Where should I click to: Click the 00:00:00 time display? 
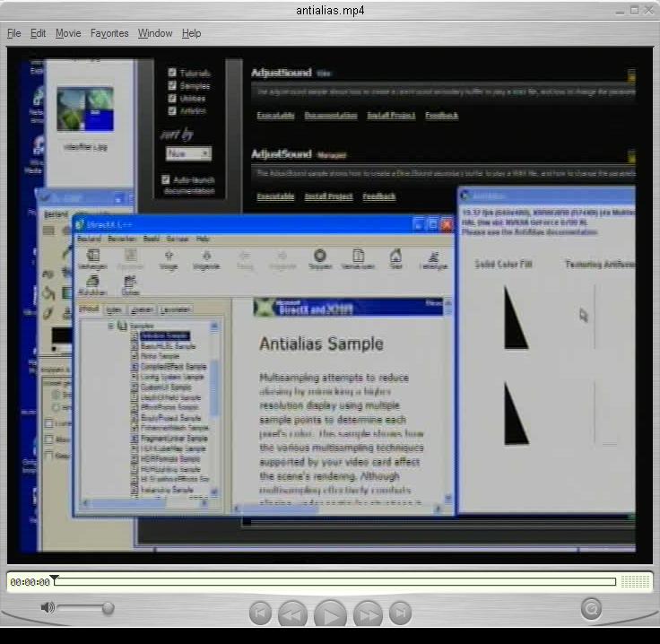[30, 582]
